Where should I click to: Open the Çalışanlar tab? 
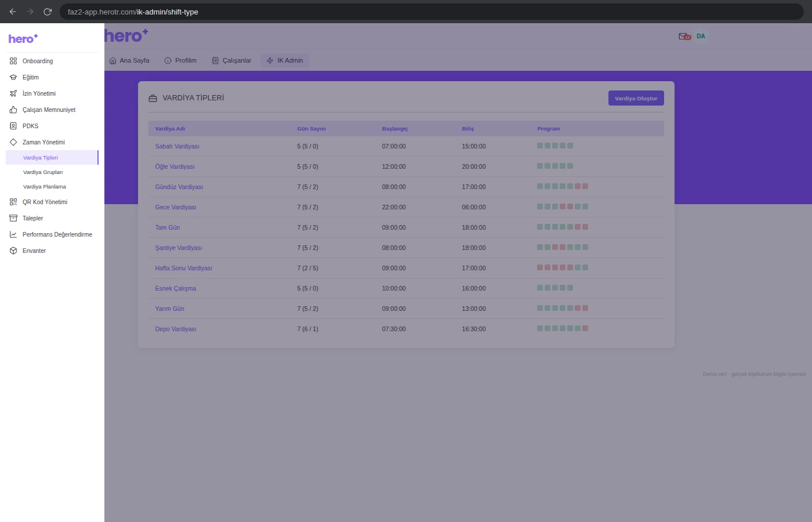231,60
